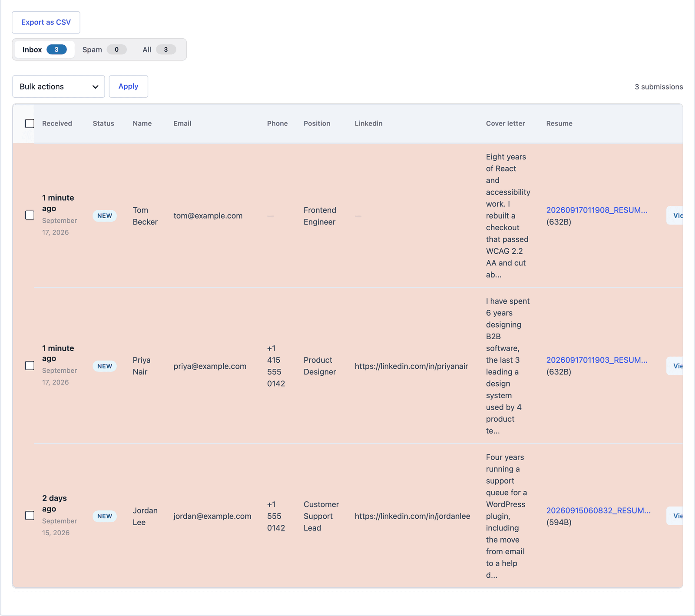This screenshot has width=695, height=616.
Task: Click the View button in Jordan Lee's row
Action: click(675, 516)
